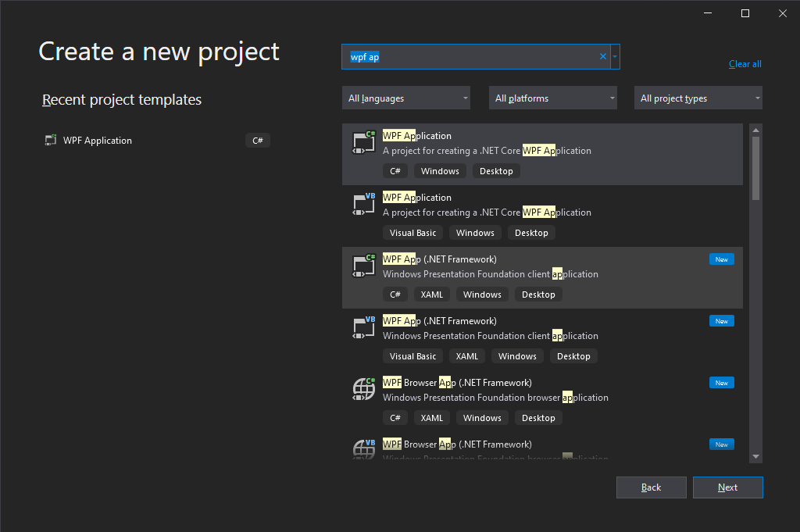Image resolution: width=800 pixels, height=532 pixels.
Task: Expand the All languages dropdown
Action: 406,98
